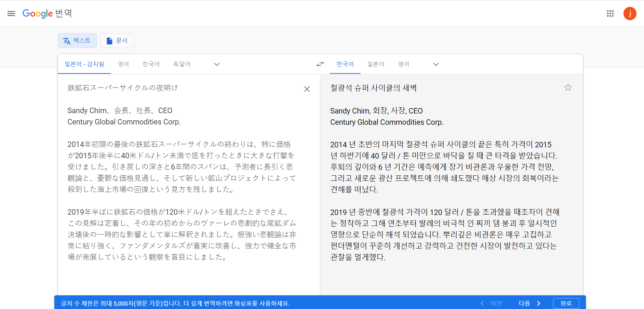644x309 pixels.
Task: Clear the source text
Action: [307, 89]
